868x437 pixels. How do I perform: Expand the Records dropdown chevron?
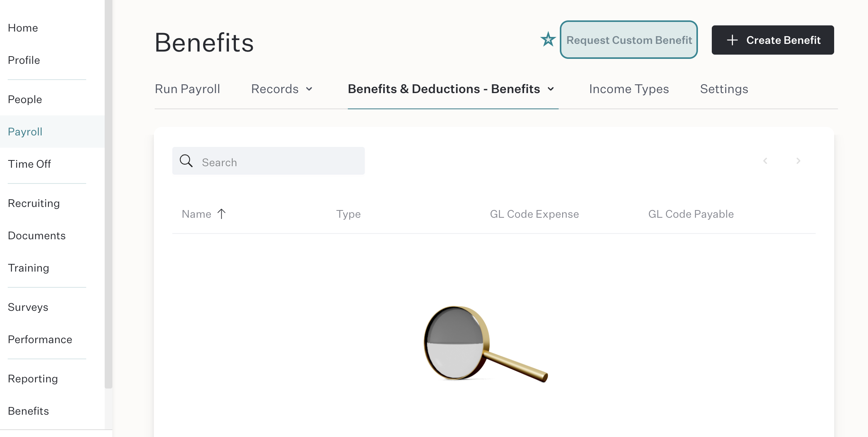click(x=309, y=89)
